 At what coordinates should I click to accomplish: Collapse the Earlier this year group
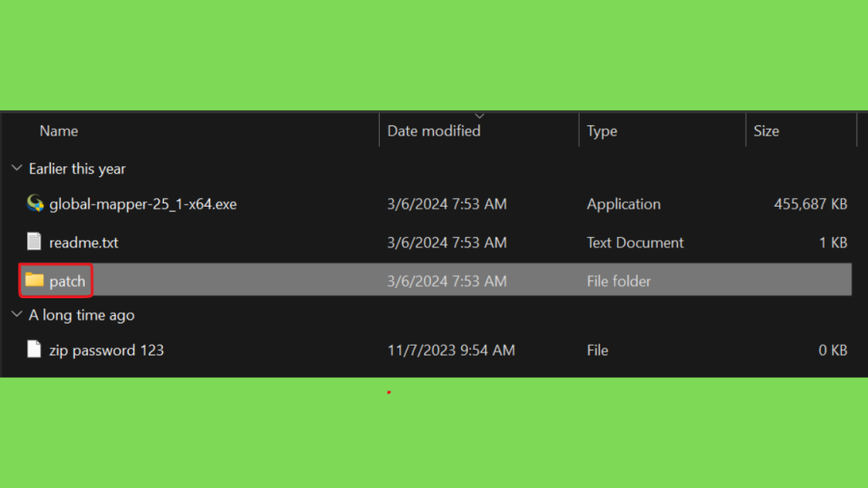click(x=17, y=169)
